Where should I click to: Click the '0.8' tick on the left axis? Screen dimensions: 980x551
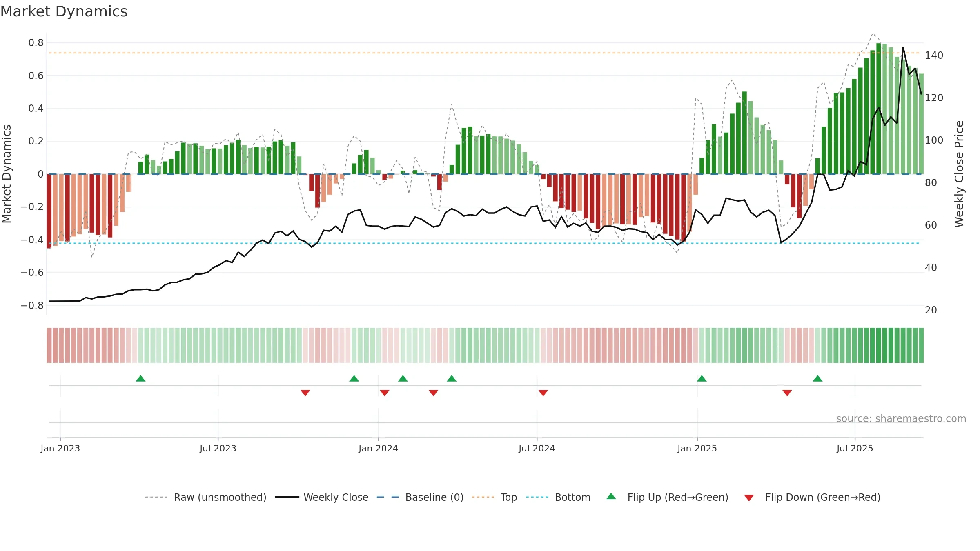click(x=36, y=43)
